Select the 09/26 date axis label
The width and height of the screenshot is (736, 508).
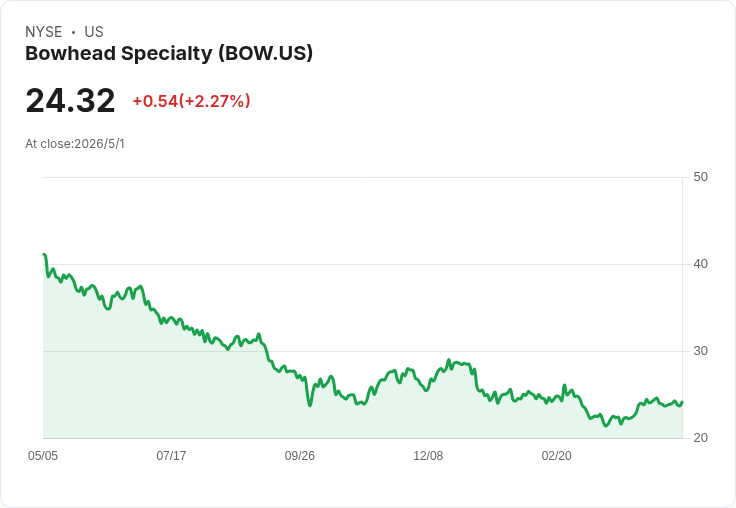pyautogui.click(x=299, y=455)
